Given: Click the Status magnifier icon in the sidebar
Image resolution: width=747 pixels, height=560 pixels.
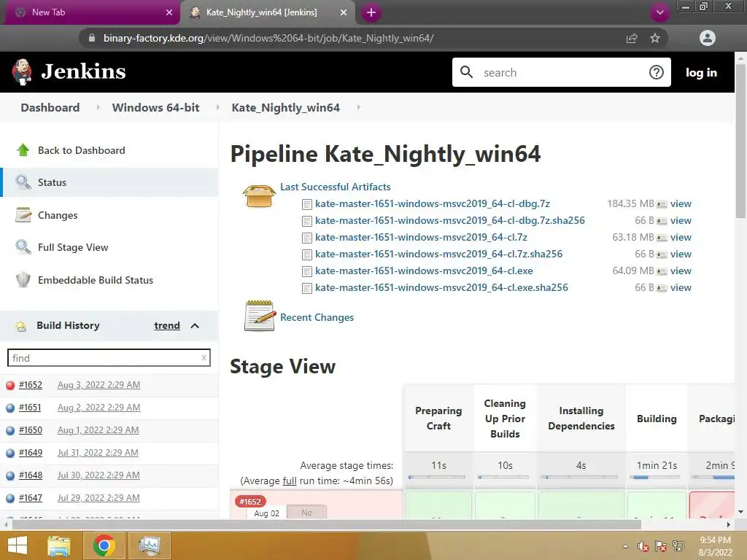Looking at the screenshot, I should 23,182.
